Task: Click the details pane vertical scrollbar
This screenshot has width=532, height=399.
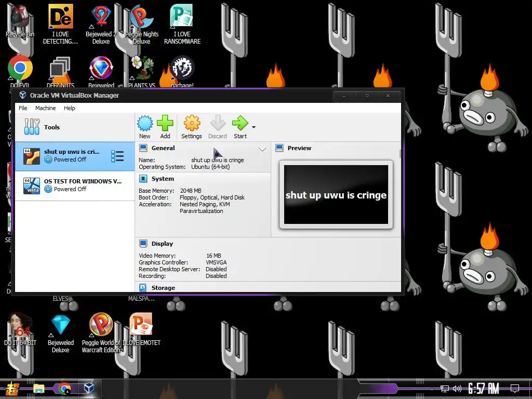Action: point(400,153)
